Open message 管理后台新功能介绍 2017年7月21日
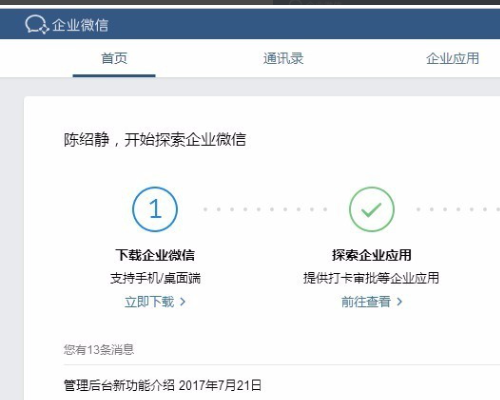This screenshot has height=400, width=500. point(162,385)
